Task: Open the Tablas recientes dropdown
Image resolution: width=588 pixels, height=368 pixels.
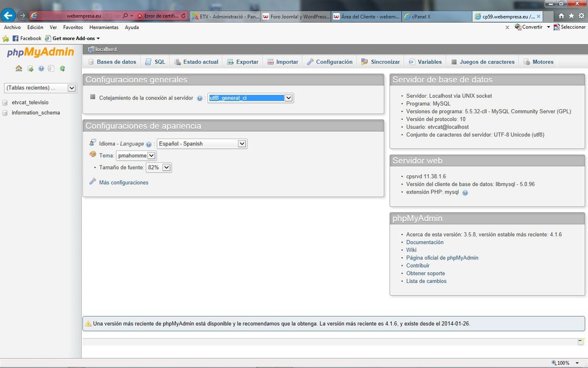Action: [41, 88]
